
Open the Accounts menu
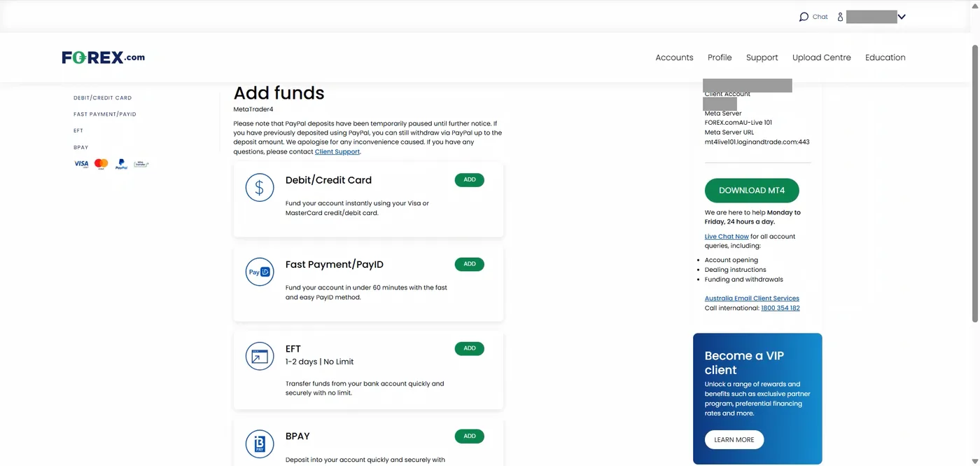pos(674,57)
